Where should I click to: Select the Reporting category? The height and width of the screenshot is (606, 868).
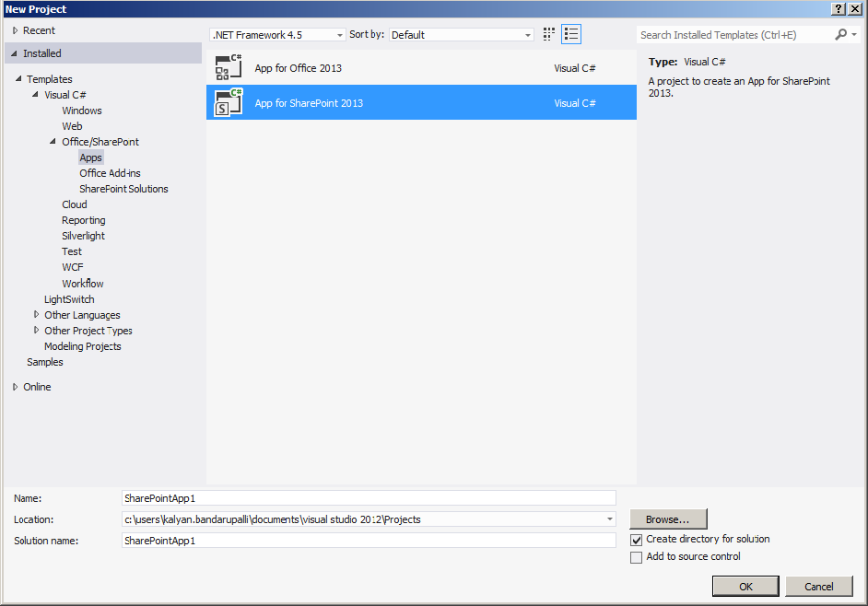pos(84,220)
